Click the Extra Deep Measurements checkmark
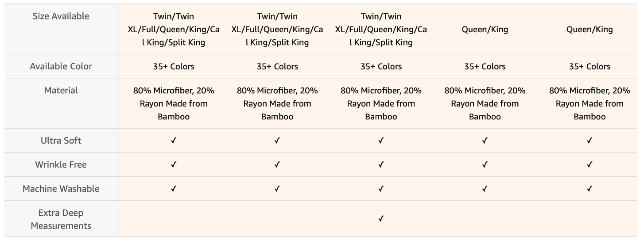644x244 pixels. 381,218
